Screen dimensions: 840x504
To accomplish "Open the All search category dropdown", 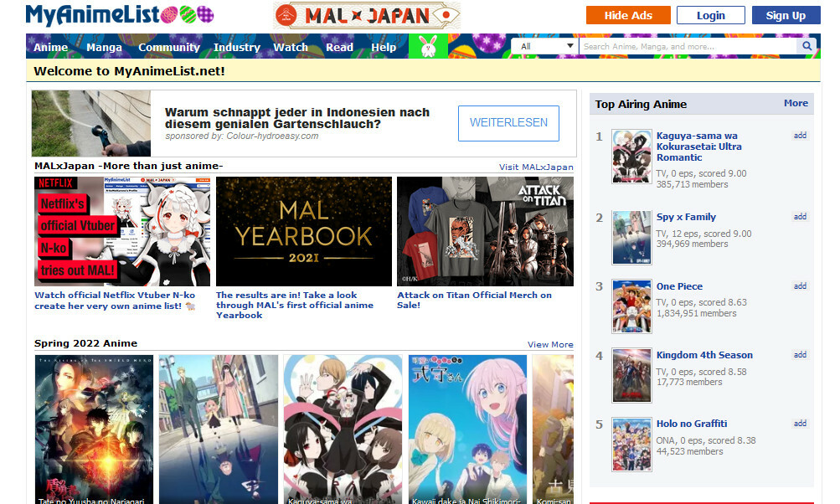I will 545,46.
